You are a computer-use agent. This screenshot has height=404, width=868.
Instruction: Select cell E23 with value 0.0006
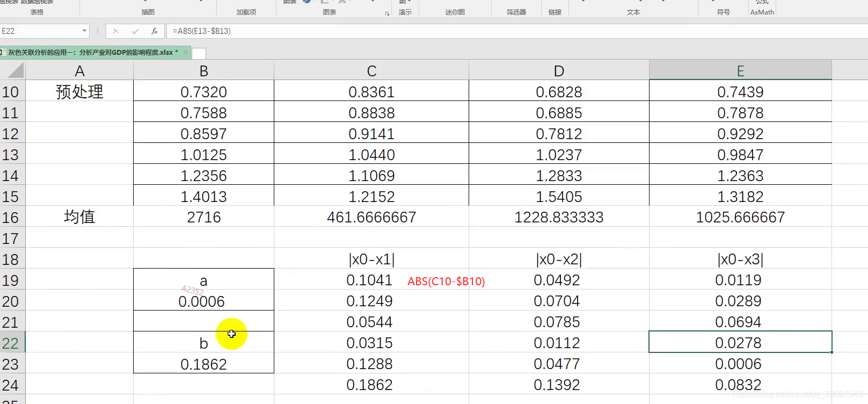(740, 364)
